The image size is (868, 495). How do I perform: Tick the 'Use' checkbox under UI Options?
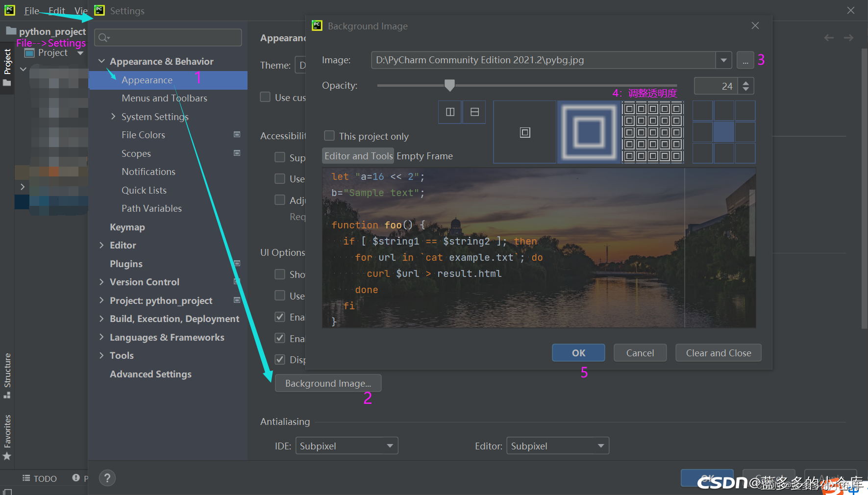(x=280, y=296)
